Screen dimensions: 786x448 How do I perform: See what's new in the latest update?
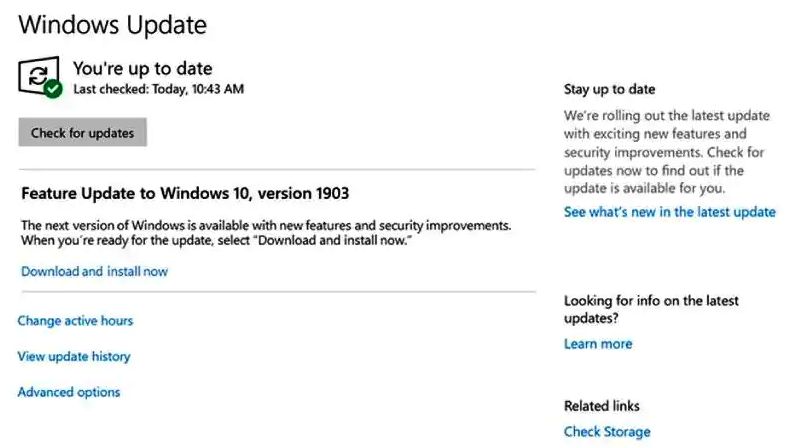(x=669, y=212)
